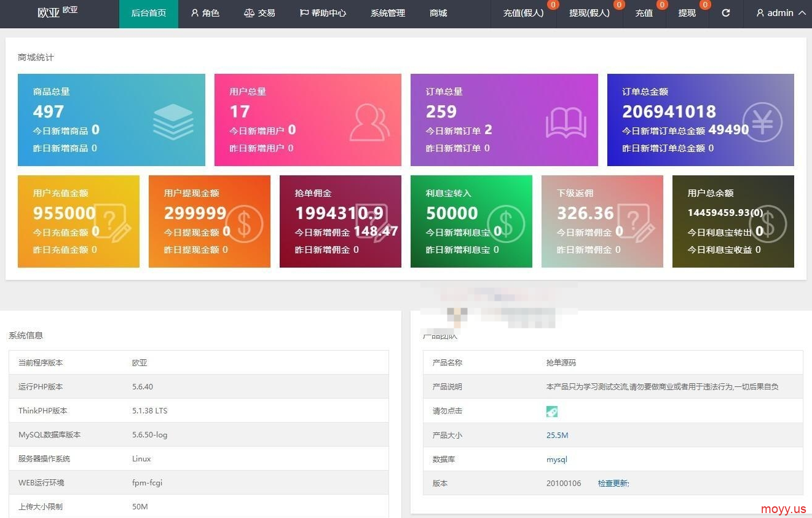Click the 商城统计 section heading

pos(36,57)
